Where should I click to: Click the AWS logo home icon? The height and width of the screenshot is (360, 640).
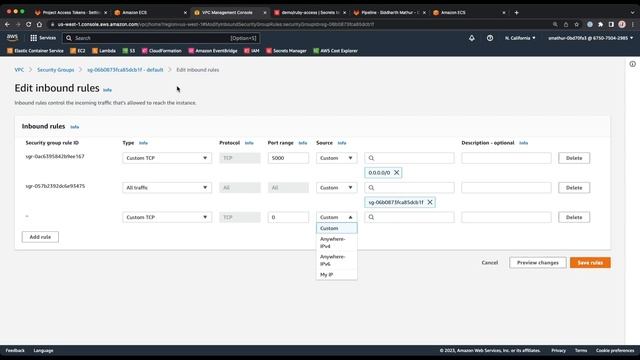point(12,38)
